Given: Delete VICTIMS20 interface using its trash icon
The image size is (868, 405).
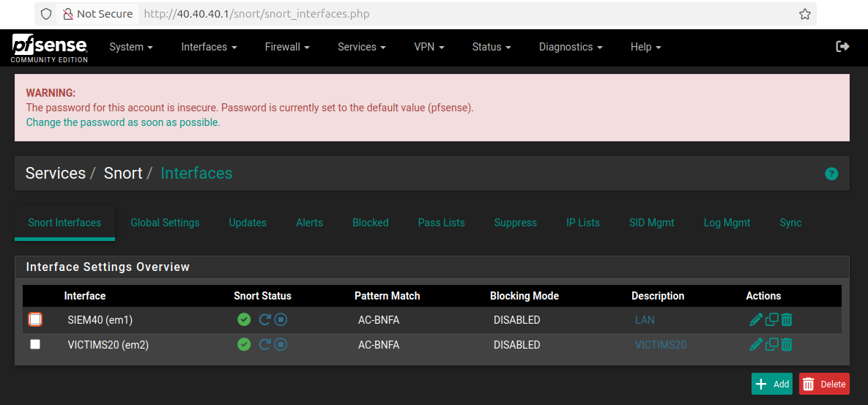Looking at the screenshot, I should tap(786, 344).
